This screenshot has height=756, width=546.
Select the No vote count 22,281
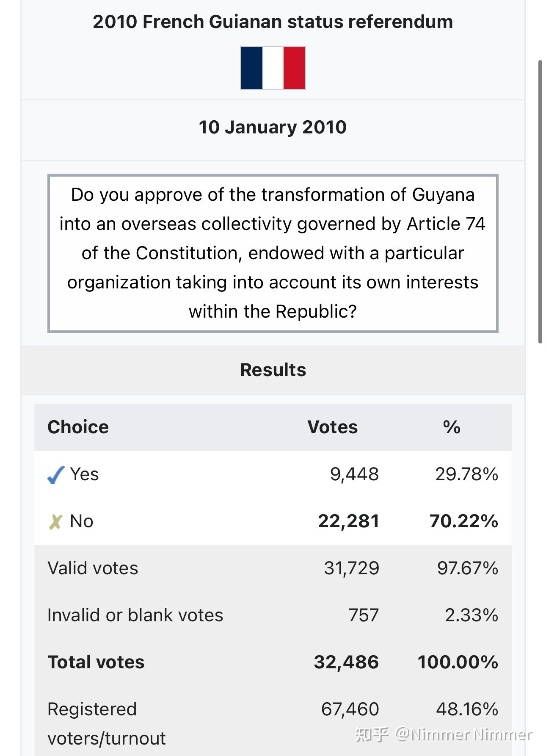349,521
